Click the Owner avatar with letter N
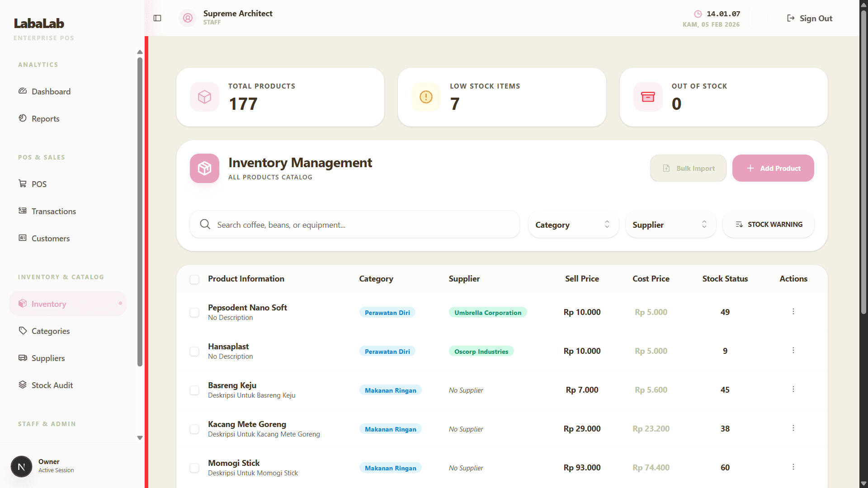The height and width of the screenshot is (488, 868). click(x=21, y=466)
